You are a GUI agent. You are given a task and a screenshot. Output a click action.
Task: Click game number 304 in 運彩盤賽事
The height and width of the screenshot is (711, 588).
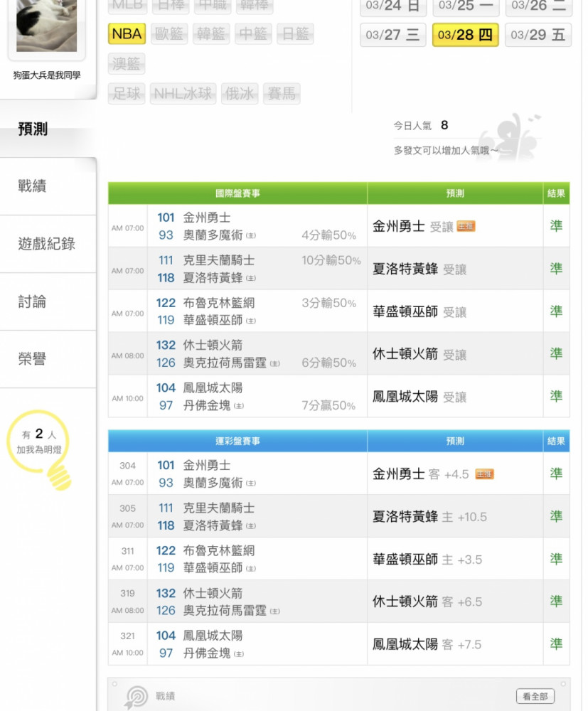pos(127,466)
